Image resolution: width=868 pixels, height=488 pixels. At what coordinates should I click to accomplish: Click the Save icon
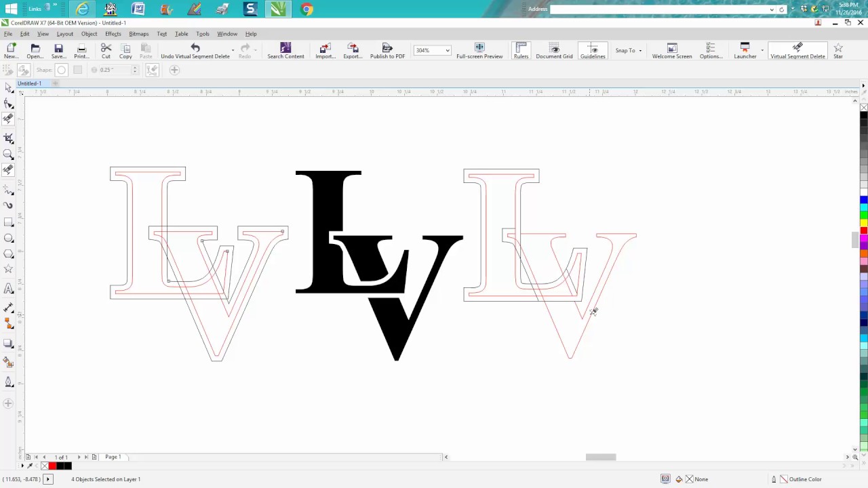click(x=58, y=51)
